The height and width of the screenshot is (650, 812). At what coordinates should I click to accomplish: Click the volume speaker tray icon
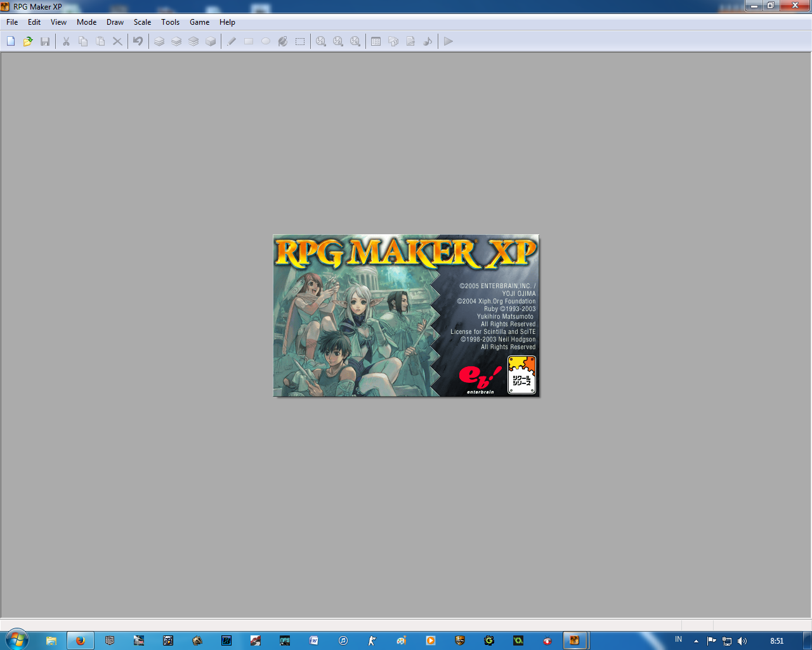click(742, 641)
